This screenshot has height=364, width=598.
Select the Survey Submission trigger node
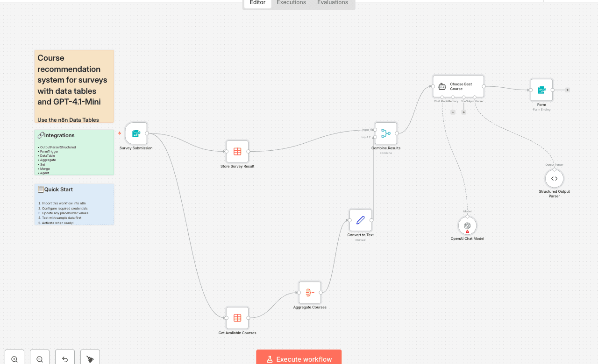(x=136, y=133)
